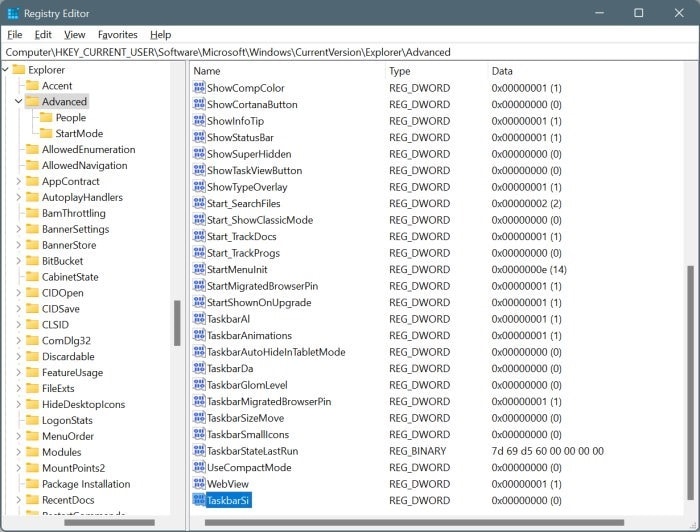The width and height of the screenshot is (700, 532).
Task: Expand the AppContract key
Action: pyautogui.click(x=18, y=181)
